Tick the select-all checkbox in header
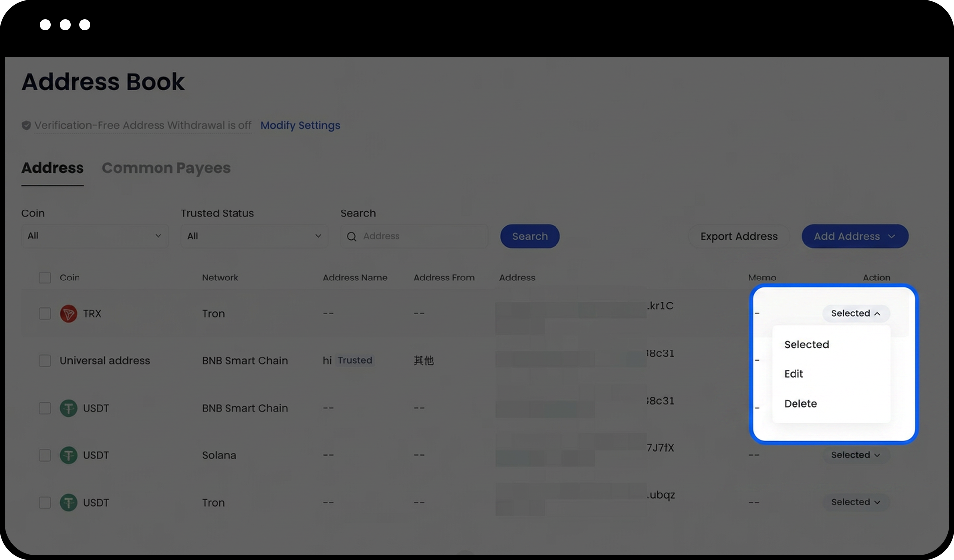954x560 pixels. point(45,278)
